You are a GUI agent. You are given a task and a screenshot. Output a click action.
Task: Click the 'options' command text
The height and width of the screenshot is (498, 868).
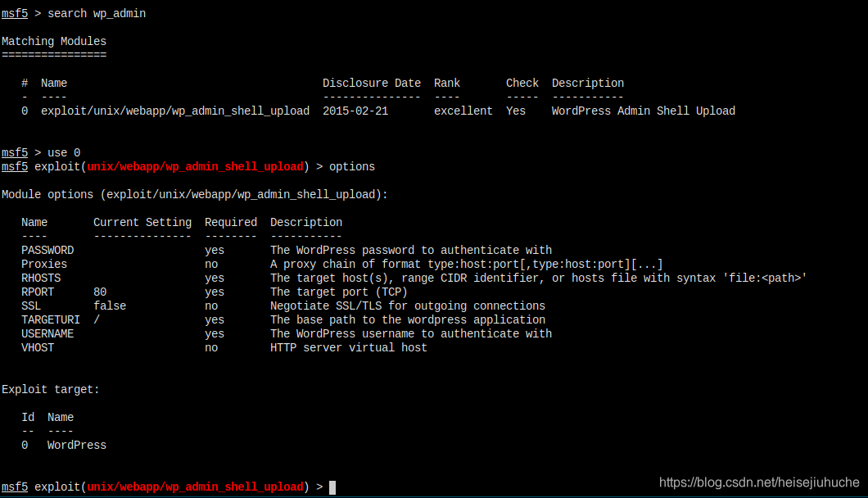tap(352, 167)
